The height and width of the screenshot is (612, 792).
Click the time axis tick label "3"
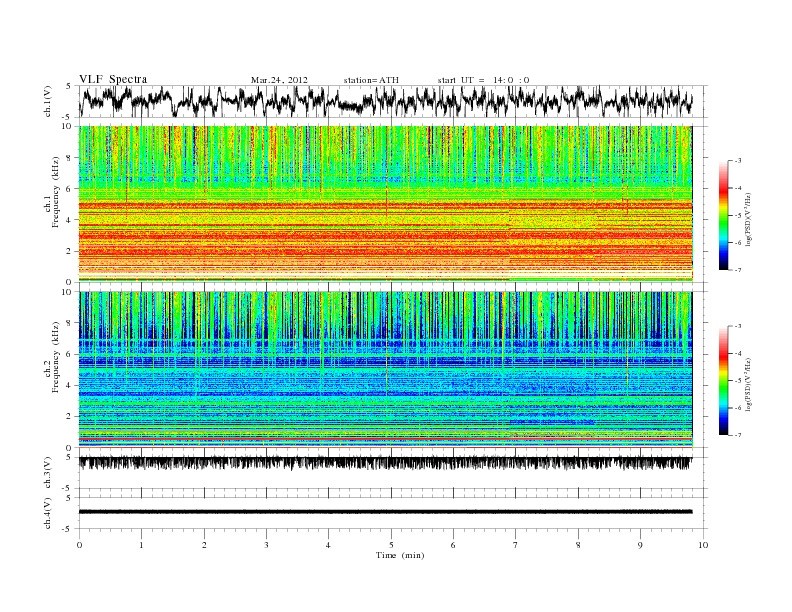coord(266,545)
